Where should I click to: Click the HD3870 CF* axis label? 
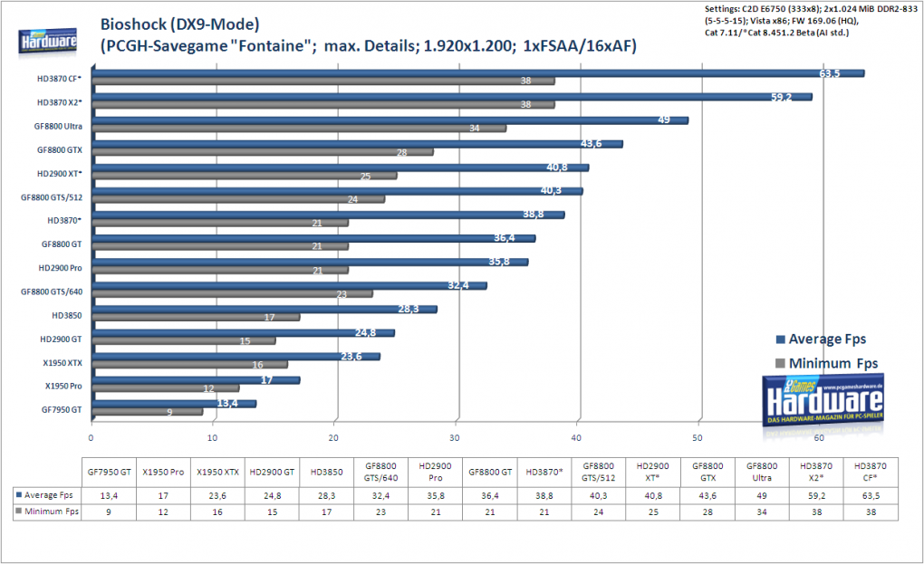[x=60, y=79]
